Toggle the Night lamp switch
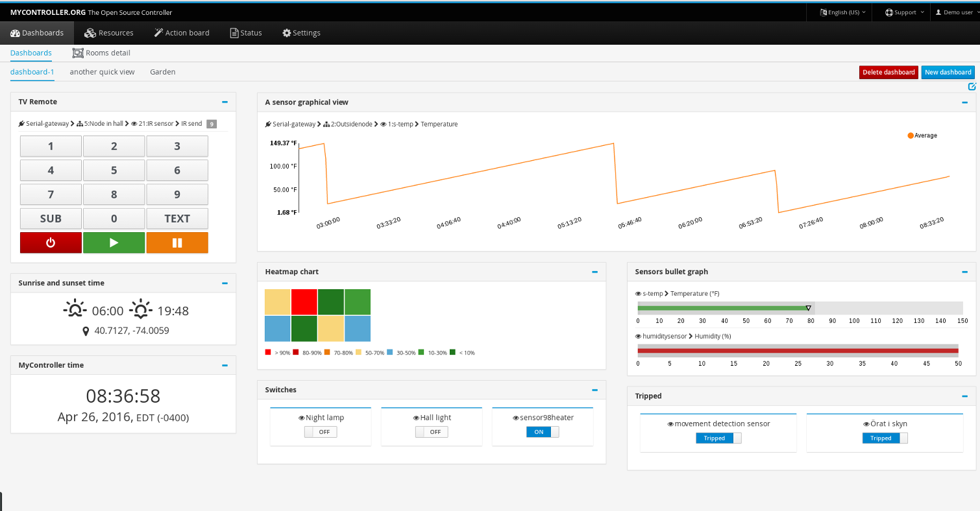 [x=321, y=432]
